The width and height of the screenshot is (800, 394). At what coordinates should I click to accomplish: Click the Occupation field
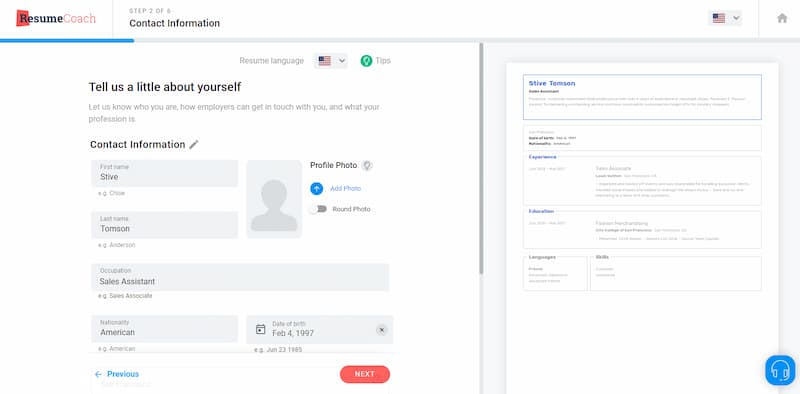click(240, 277)
